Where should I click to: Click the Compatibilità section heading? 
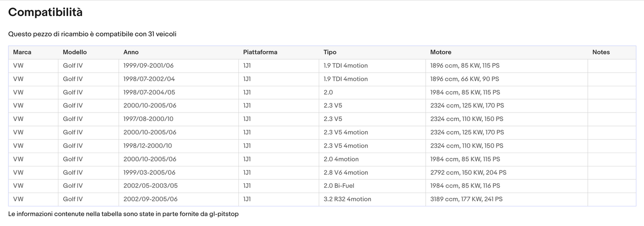(x=45, y=12)
